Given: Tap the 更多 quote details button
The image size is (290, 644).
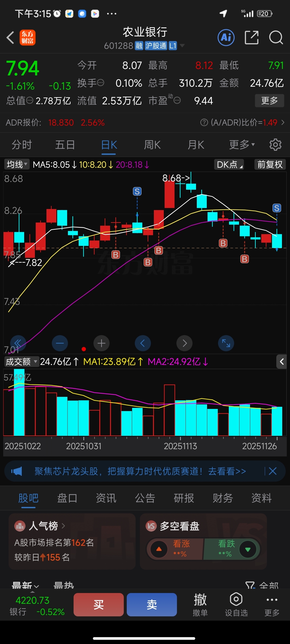Looking at the screenshot, I should pos(269,101).
